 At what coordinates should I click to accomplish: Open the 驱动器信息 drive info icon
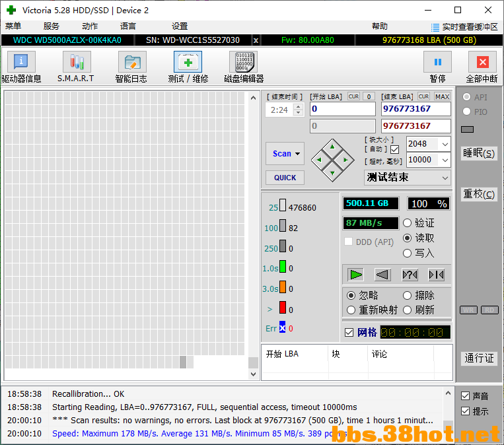point(21,61)
